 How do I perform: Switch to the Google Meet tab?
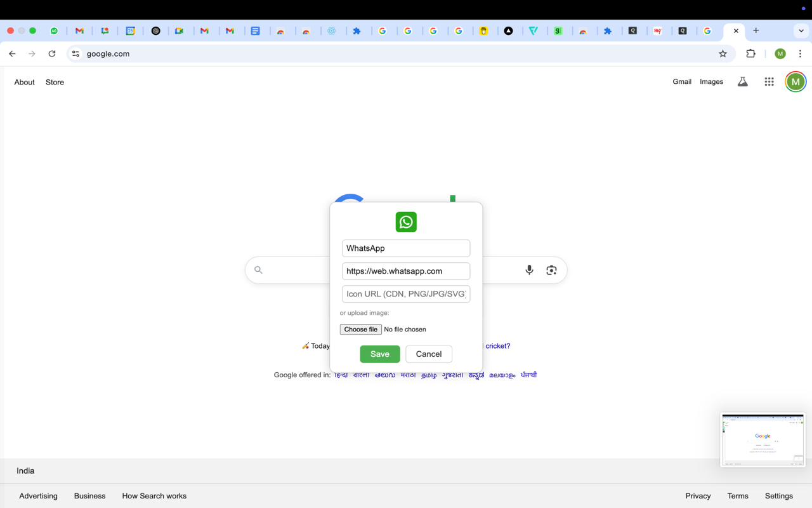(180, 30)
